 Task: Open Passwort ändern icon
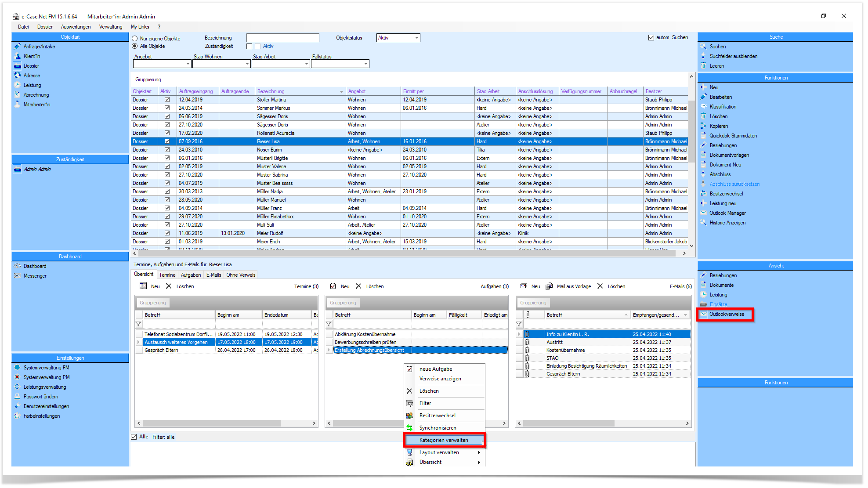coord(17,396)
